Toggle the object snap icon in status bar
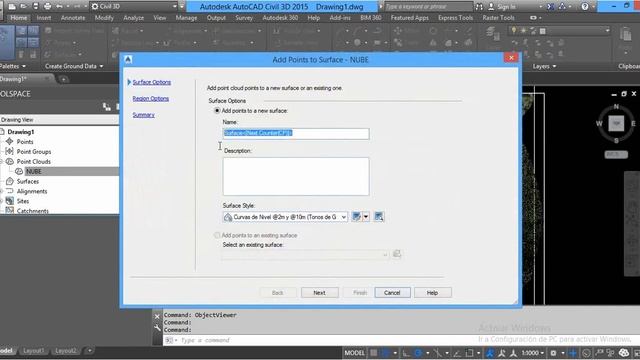Image resolution: width=640 pixels, height=360 pixels. [x=469, y=353]
